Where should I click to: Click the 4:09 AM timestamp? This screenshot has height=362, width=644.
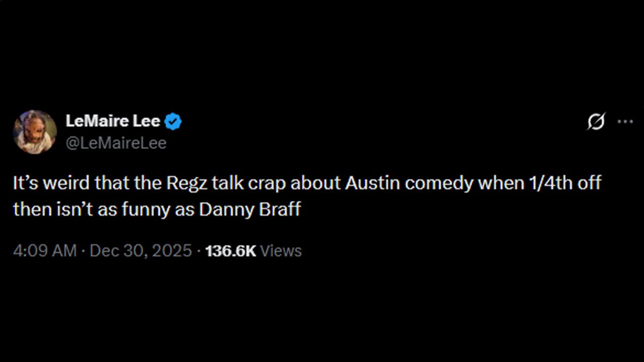(x=45, y=250)
